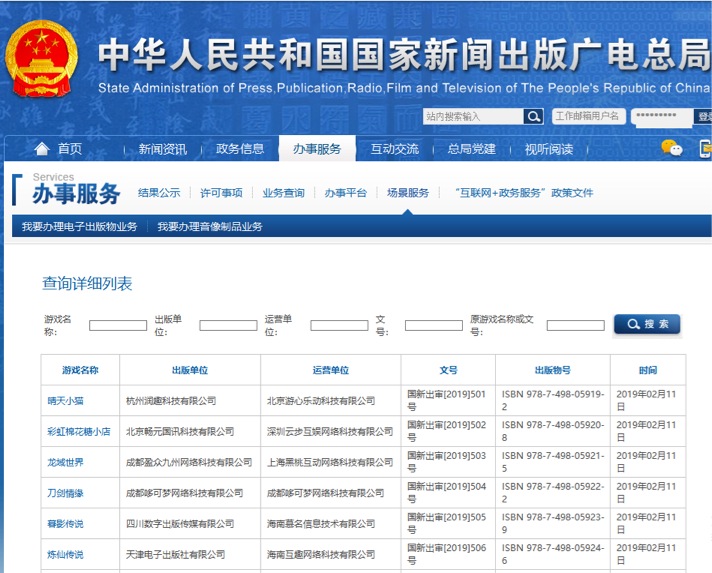Open “互联网+政务服务”政策文件 link
The width and height of the screenshot is (712, 573).
point(524,193)
